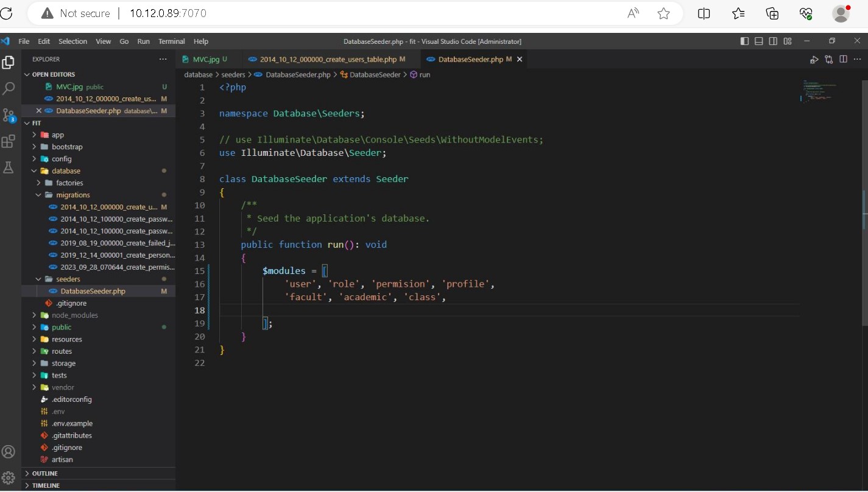Add this page to browser favorites

pyautogui.click(x=664, y=13)
